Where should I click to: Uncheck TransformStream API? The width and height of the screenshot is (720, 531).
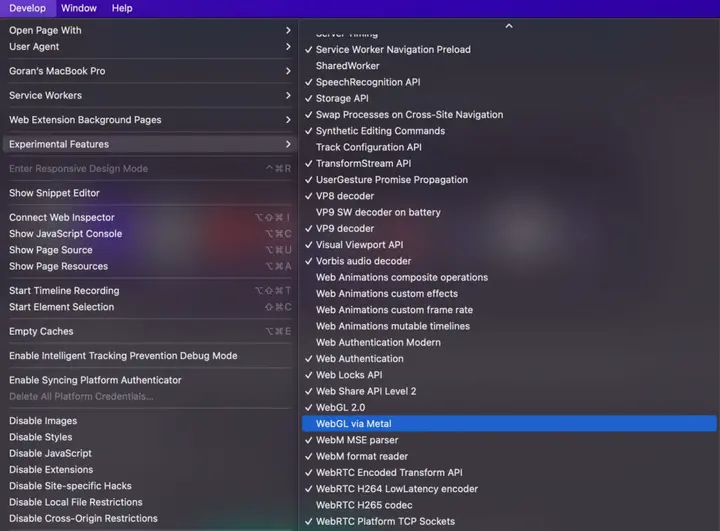(x=509, y=164)
